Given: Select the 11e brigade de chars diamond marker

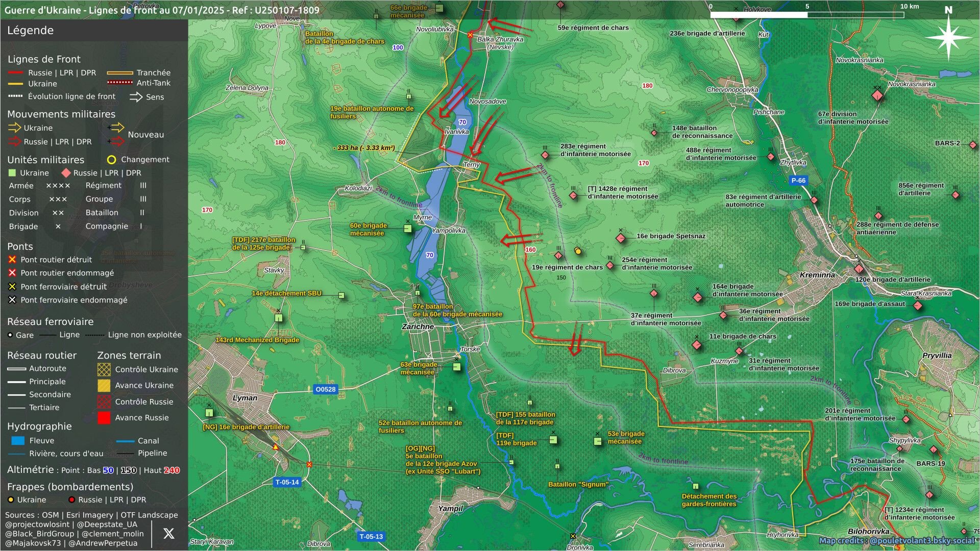Looking at the screenshot, I should 697,345.
